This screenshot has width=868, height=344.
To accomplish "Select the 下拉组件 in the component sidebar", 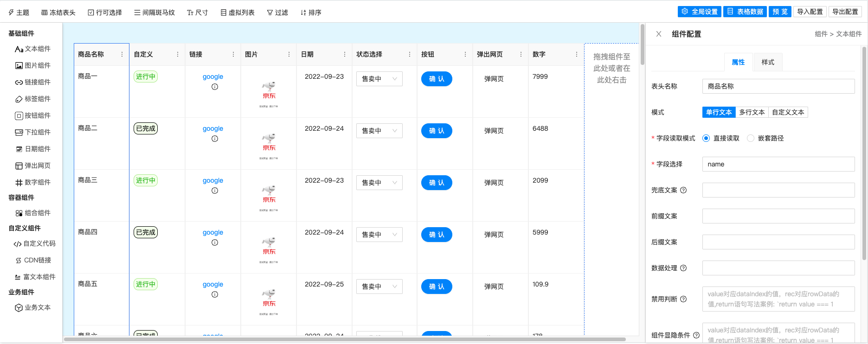I will click(x=32, y=132).
